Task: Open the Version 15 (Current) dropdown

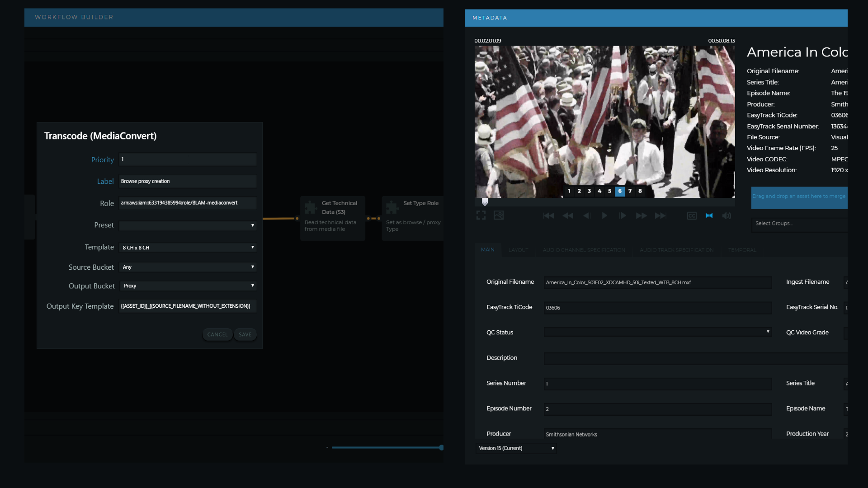Action: [516, 448]
